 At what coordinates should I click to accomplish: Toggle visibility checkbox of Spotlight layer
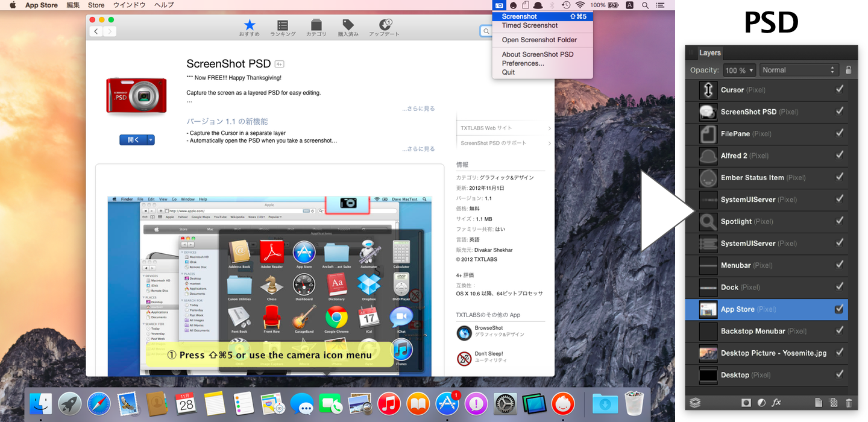(x=839, y=221)
